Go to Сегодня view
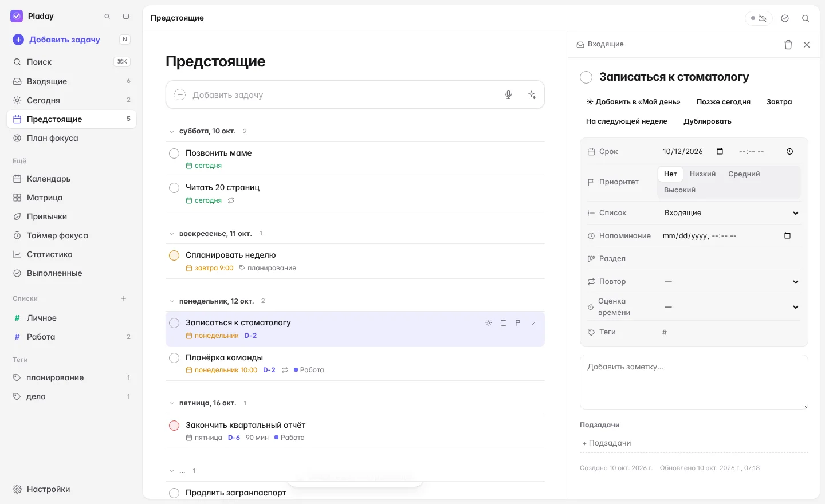 [x=72, y=100]
